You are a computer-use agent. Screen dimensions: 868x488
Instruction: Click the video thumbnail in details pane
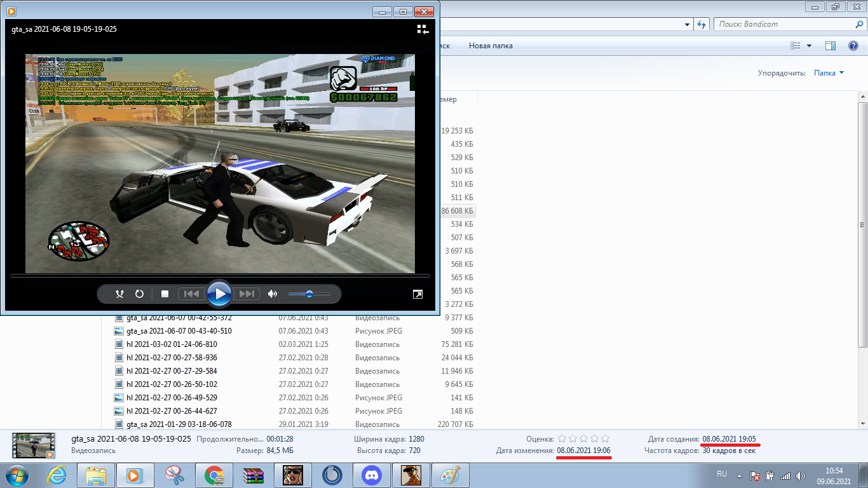point(33,445)
